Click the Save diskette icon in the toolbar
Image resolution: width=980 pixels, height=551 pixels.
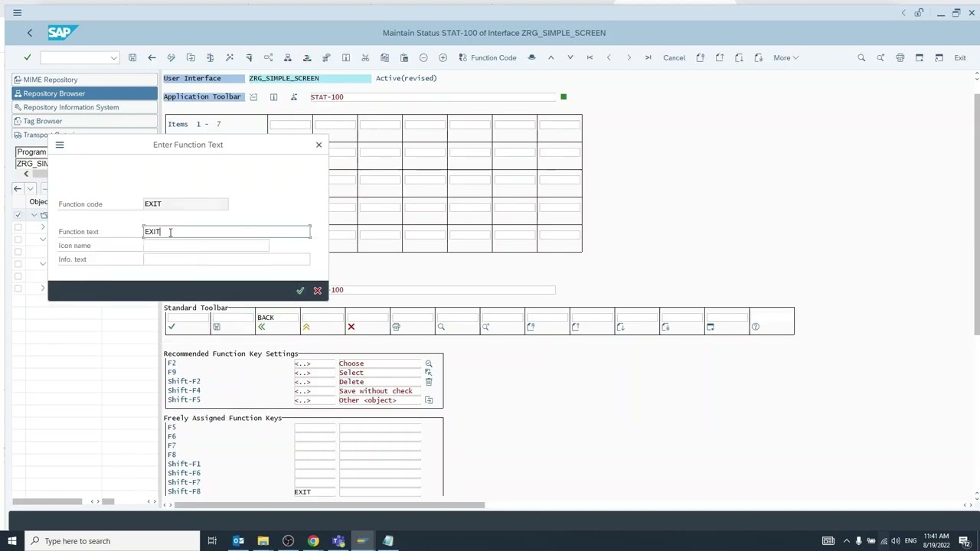pyautogui.click(x=132, y=58)
